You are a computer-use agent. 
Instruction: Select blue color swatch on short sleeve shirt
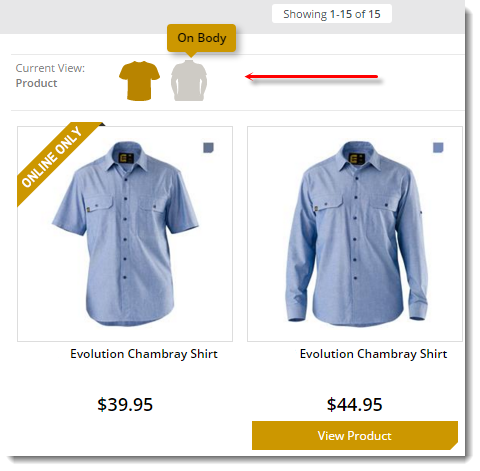click(x=208, y=148)
